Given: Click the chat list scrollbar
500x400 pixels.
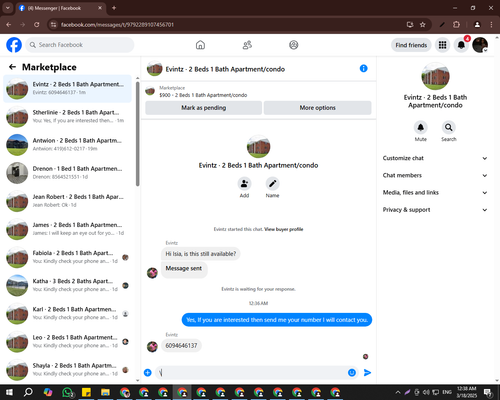Looking at the screenshot, I should tap(138, 133).
